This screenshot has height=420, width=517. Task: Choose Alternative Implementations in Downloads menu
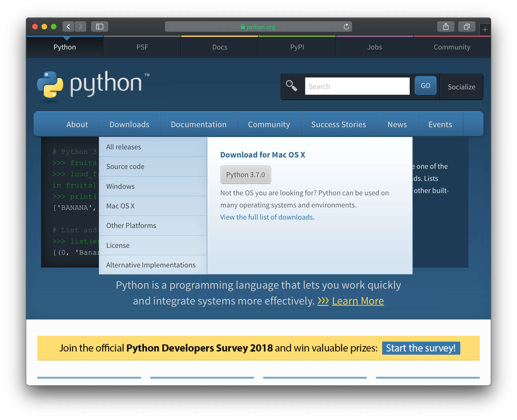pos(153,265)
